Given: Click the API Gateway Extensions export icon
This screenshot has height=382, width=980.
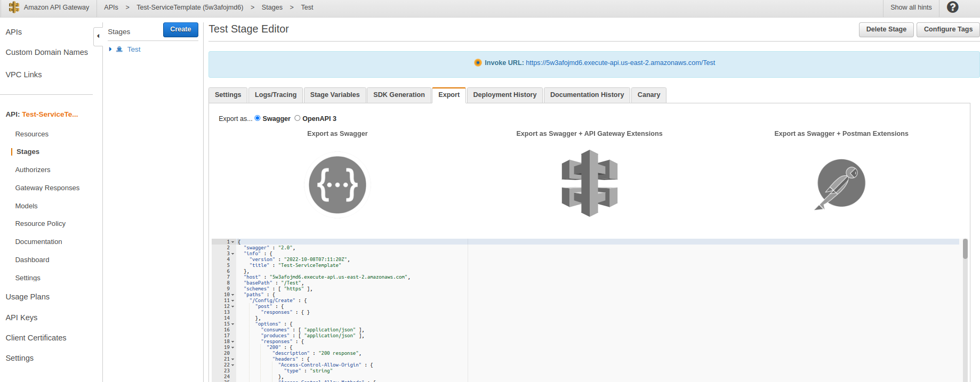Looking at the screenshot, I should [589, 183].
